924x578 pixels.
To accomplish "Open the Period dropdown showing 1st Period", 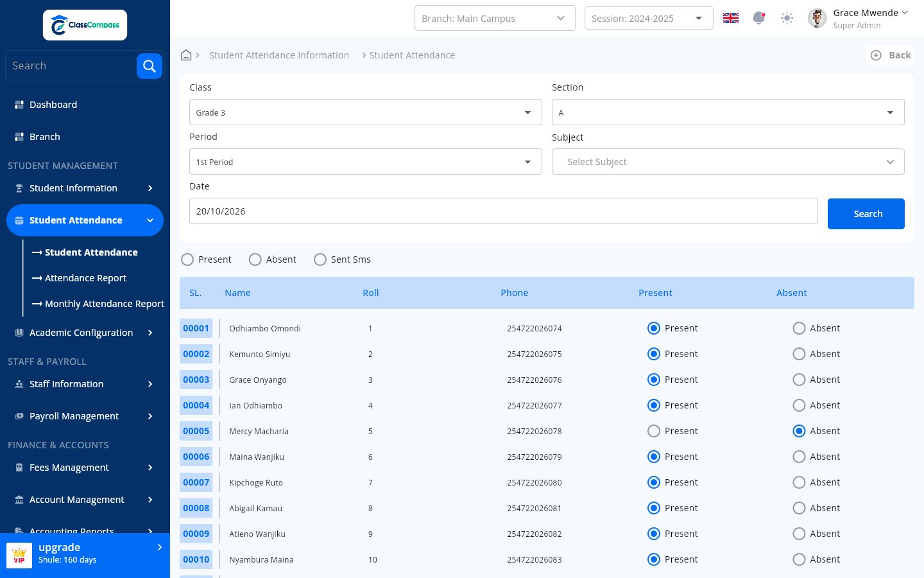I will pos(366,162).
